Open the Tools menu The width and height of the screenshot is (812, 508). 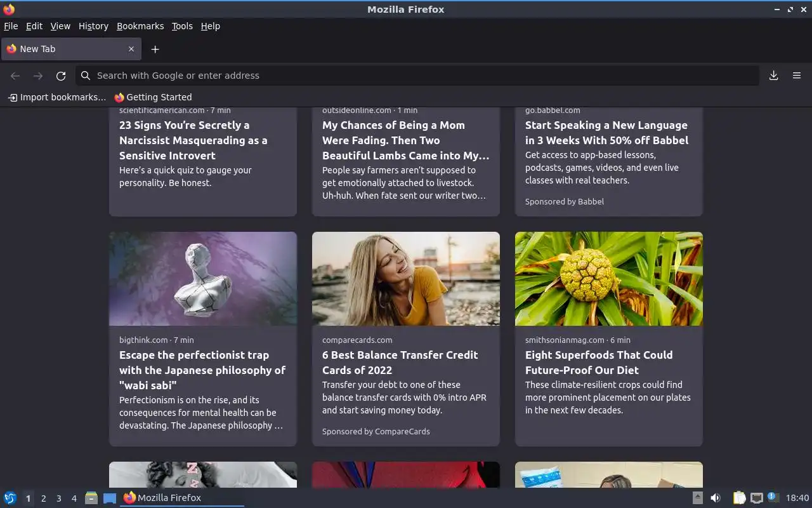pyautogui.click(x=182, y=26)
